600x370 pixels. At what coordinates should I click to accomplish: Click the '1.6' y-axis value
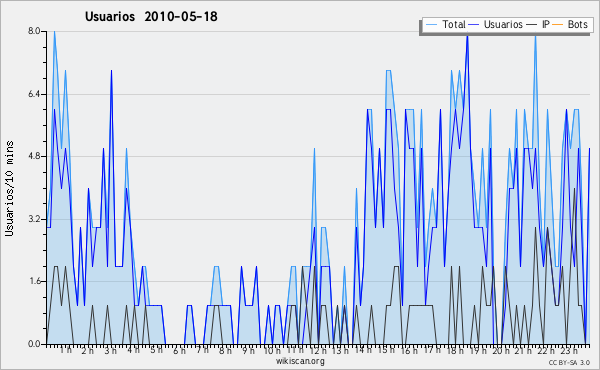coord(34,281)
